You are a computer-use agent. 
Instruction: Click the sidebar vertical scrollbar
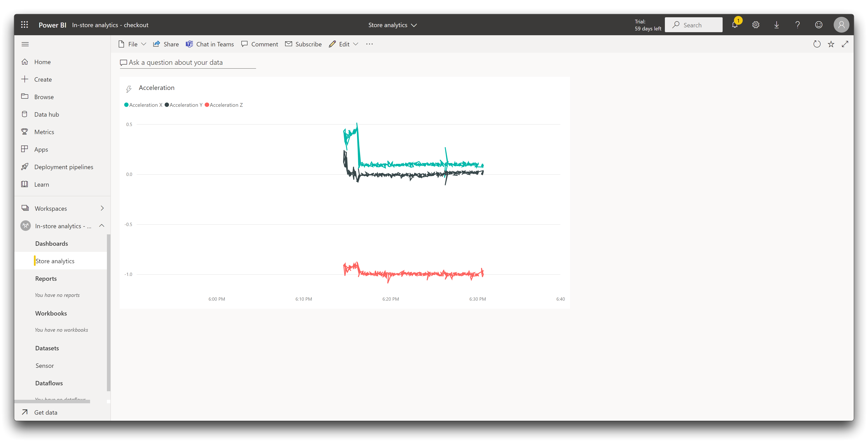[108, 312]
